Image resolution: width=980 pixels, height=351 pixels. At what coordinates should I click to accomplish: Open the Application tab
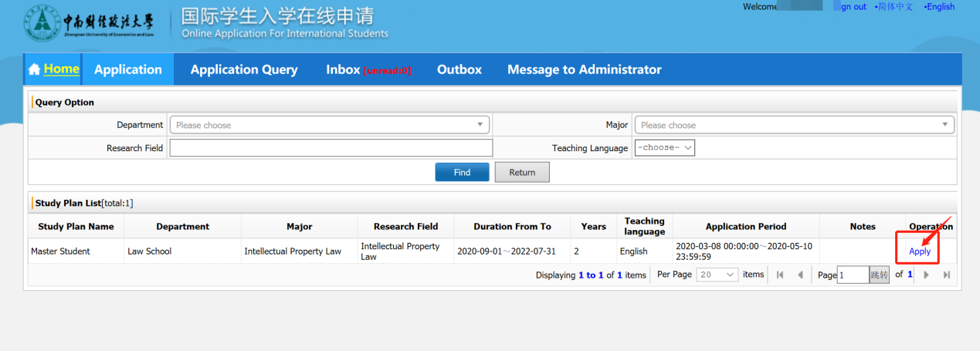pyautogui.click(x=128, y=69)
